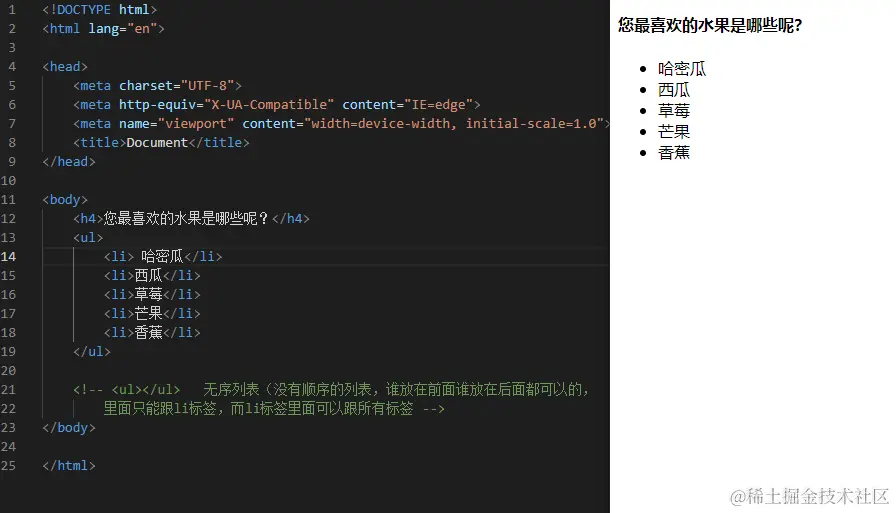896x513 pixels.
Task: Click the opening <body> tag
Action: (x=65, y=199)
